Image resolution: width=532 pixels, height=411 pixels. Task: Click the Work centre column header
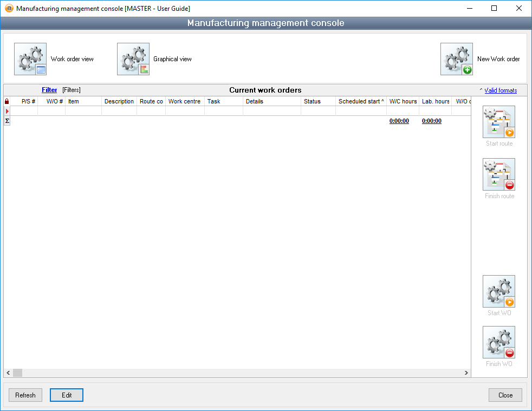pos(184,101)
